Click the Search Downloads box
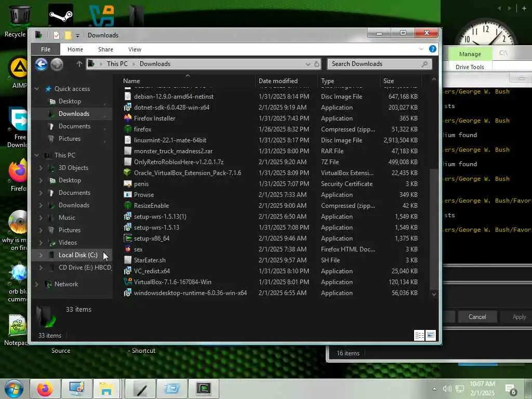This screenshot has height=399, width=532. pyautogui.click(x=379, y=64)
